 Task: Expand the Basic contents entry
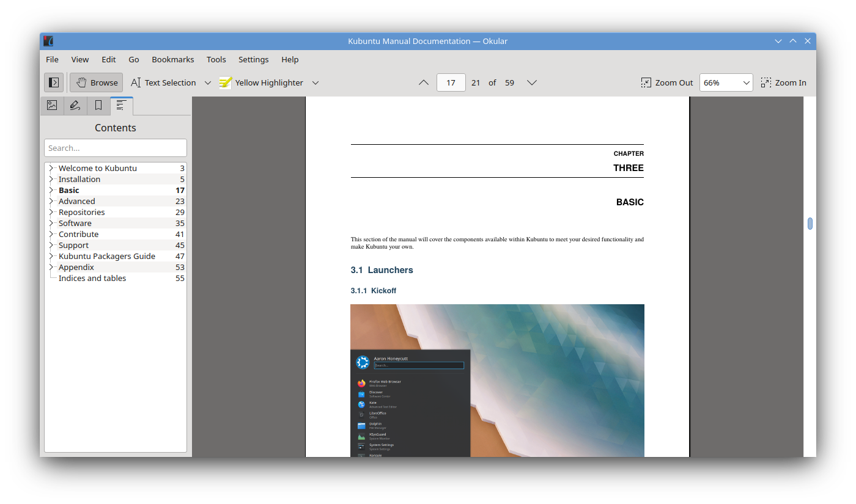51,190
